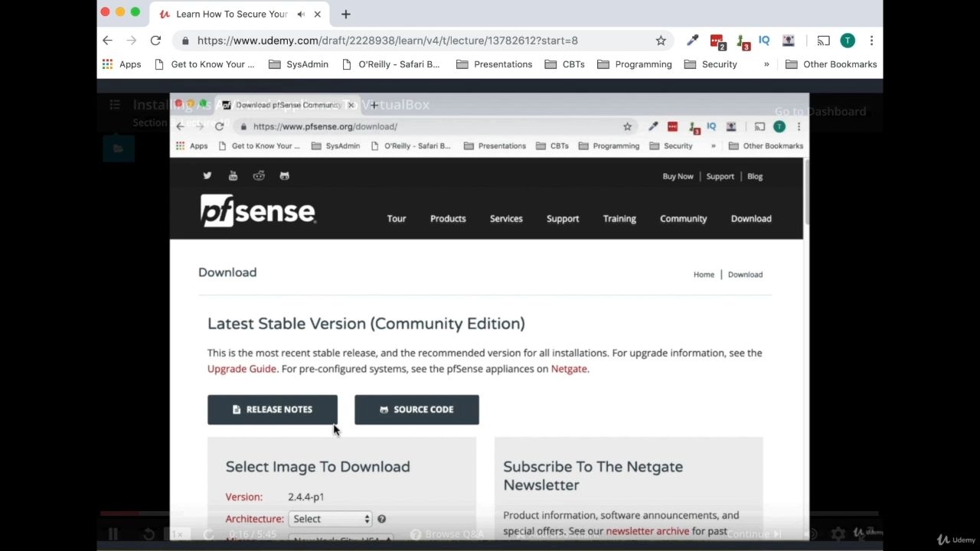980x551 pixels.
Task: Open the green T profile in Udemy browser
Action: [x=848, y=41]
